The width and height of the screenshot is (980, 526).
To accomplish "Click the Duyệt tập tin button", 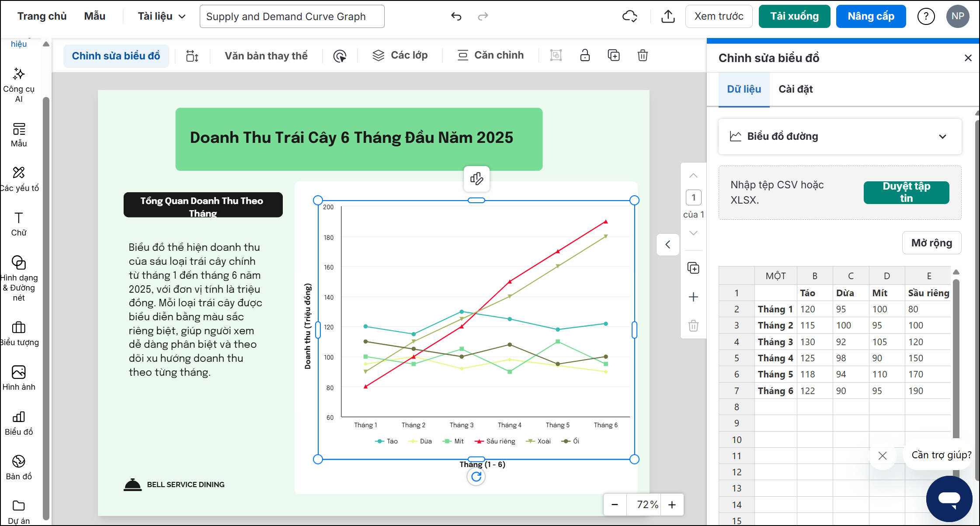I will pos(906,192).
